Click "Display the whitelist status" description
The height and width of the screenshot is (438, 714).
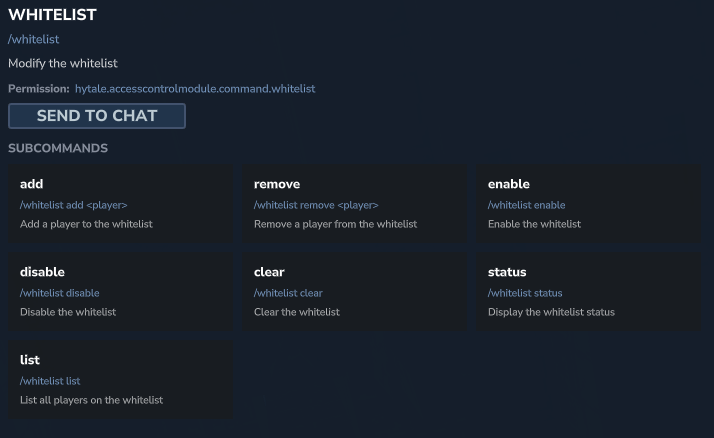(551, 312)
